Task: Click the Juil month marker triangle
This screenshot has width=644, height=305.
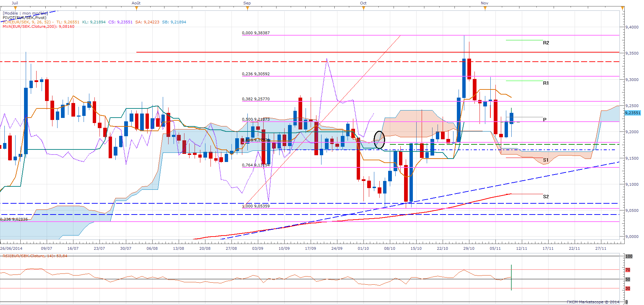Action: tap(15, 8)
